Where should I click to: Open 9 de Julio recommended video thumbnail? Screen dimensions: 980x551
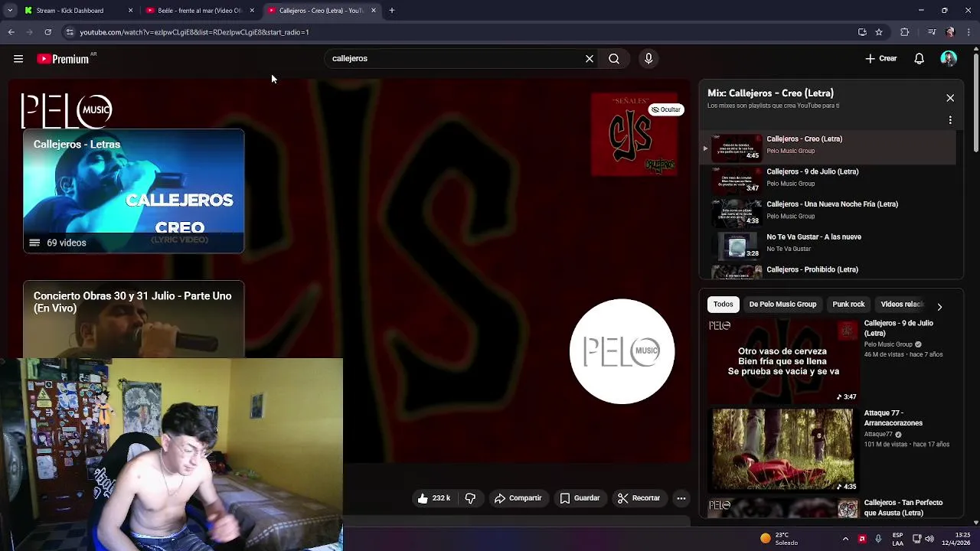click(x=783, y=361)
